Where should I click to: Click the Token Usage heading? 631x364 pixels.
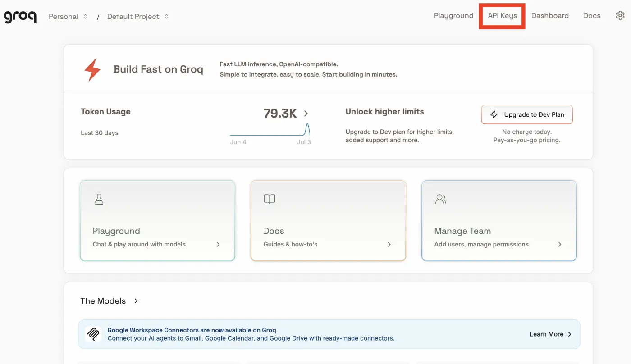105,112
